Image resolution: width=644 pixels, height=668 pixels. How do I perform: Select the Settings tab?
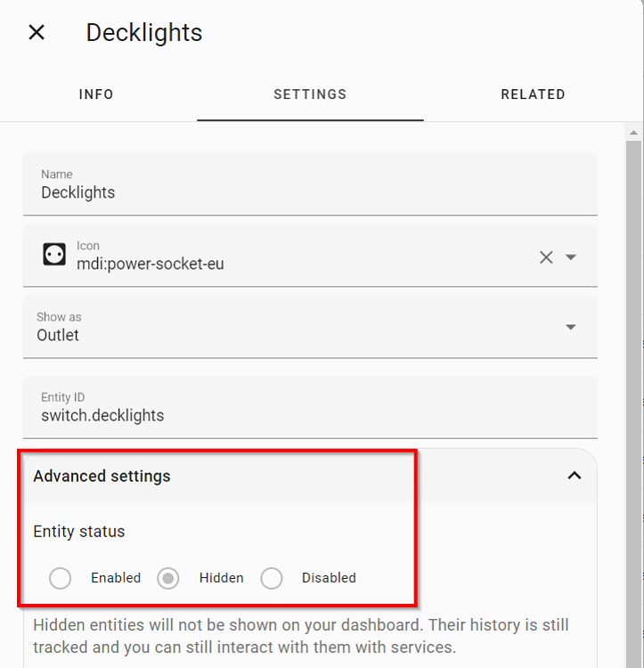tap(310, 94)
